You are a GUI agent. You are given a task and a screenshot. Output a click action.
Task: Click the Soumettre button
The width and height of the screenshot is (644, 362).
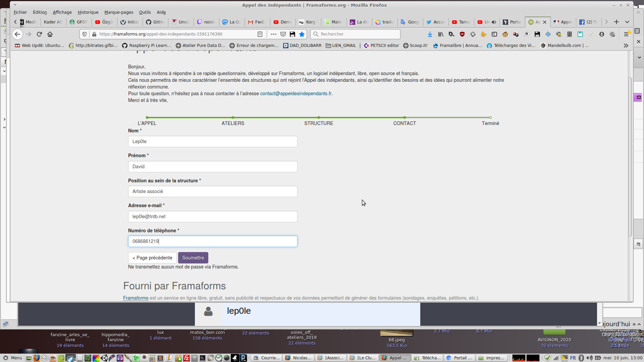tap(193, 258)
